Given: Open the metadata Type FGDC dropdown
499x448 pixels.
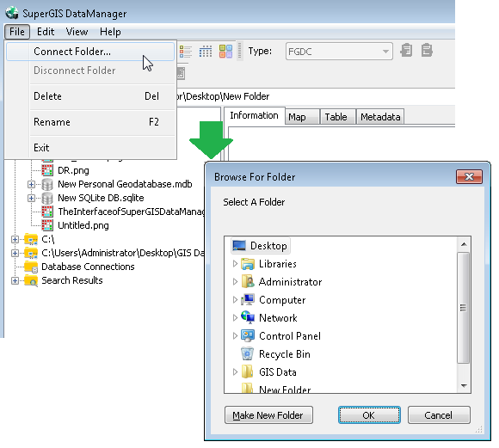Looking at the screenshot, I should tap(339, 52).
